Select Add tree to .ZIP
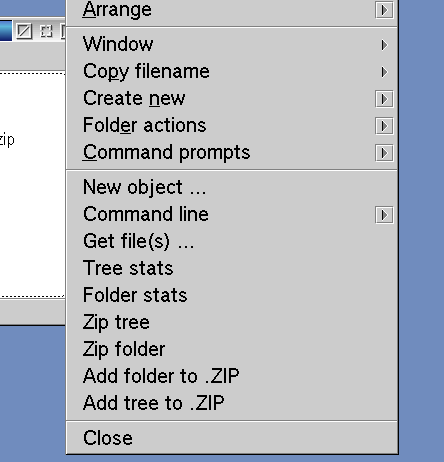 coord(232,403)
